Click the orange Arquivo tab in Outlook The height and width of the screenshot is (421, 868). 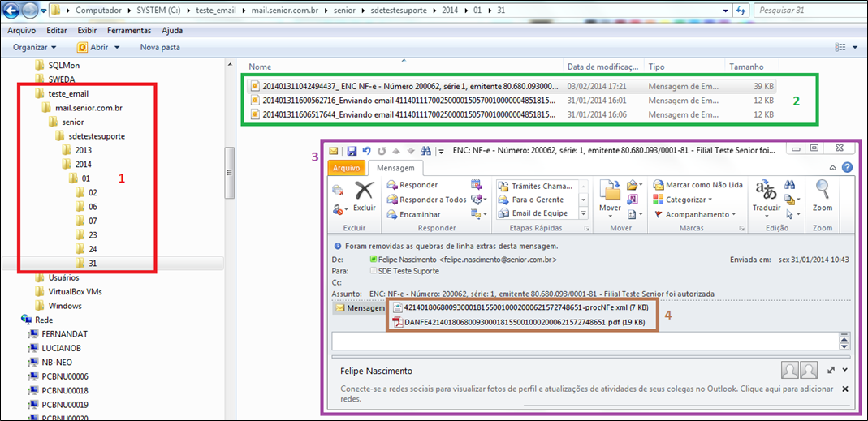347,168
